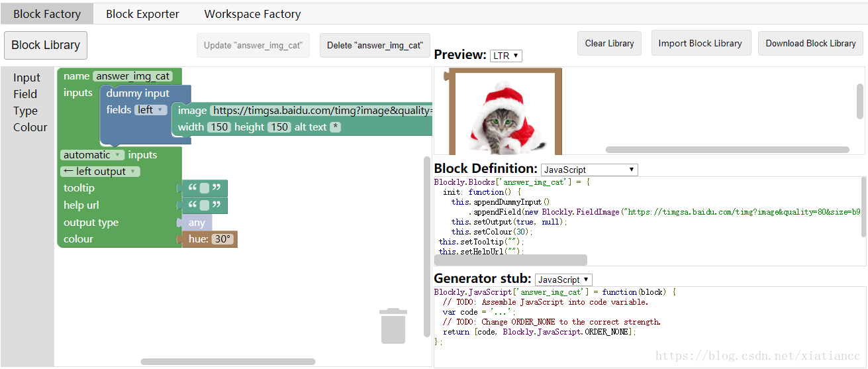This screenshot has height=369, width=868.
Task: Open Generator stub language dropdown
Action: pos(563,280)
